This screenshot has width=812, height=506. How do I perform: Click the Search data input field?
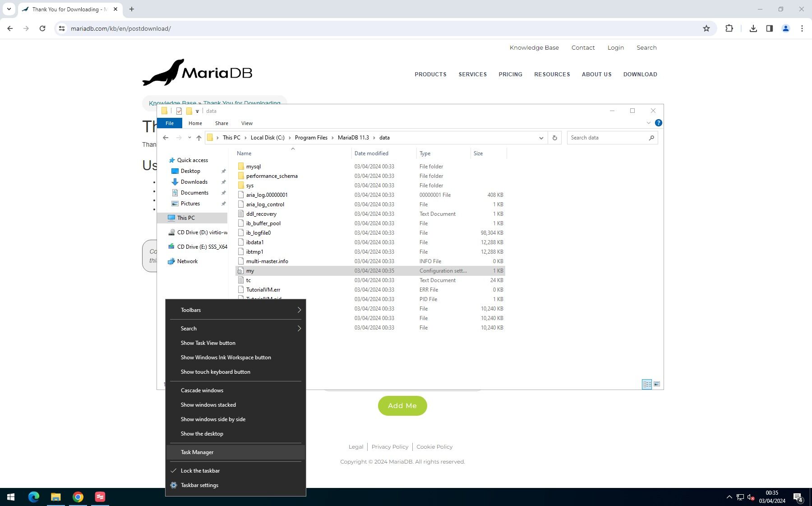(607, 138)
